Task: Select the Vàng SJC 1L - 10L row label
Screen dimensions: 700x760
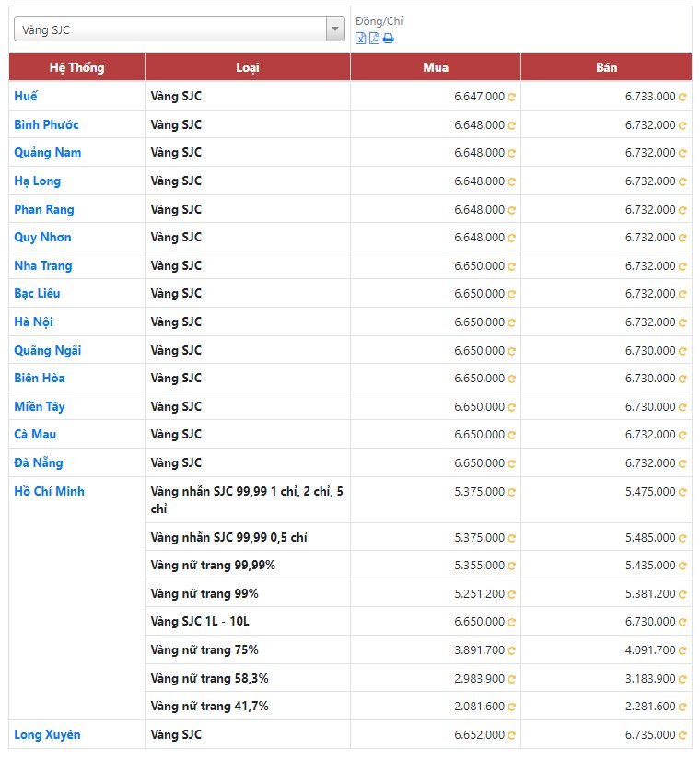Action: point(200,622)
